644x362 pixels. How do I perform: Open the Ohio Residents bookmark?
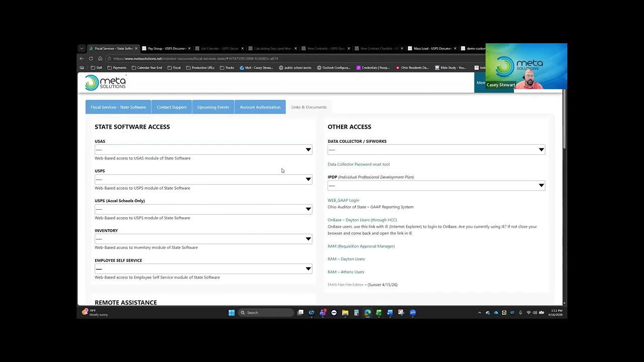tap(413, 67)
